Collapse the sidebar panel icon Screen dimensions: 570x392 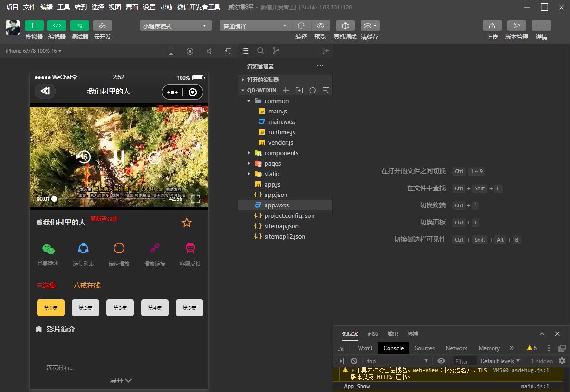[325, 51]
